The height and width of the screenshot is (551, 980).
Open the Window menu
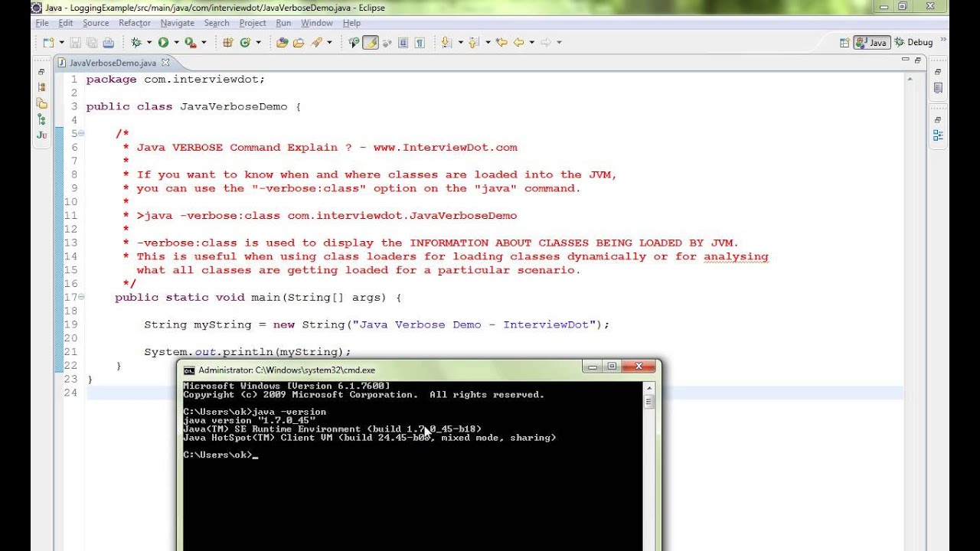pyautogui.click(x=316, y=23)
